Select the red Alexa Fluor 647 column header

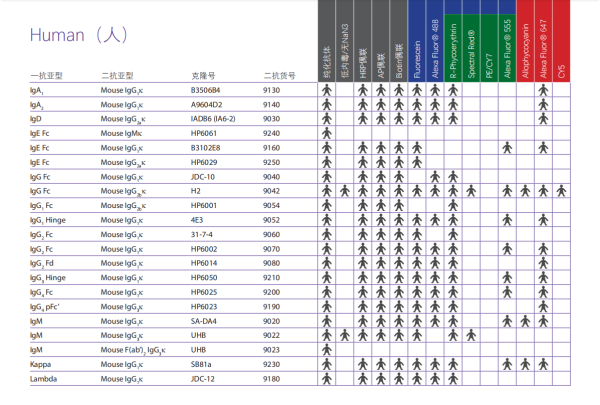pos(543,40)
